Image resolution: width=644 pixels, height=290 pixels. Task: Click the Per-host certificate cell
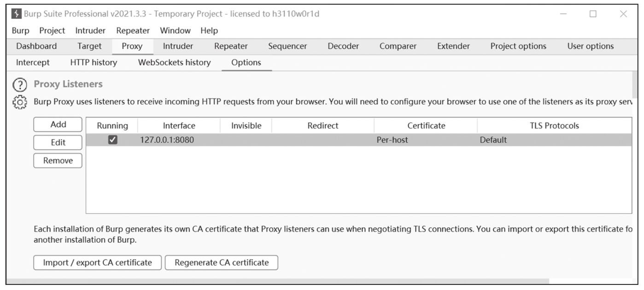[426, 140]
